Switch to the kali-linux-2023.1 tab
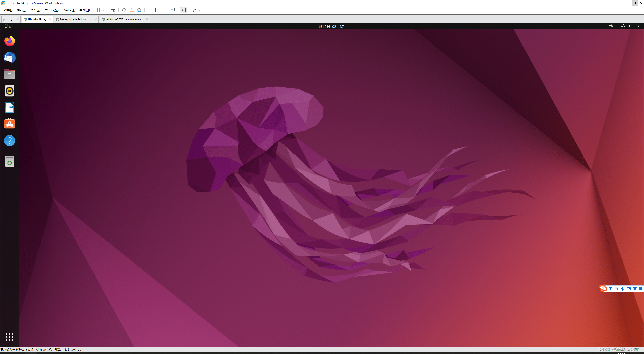This screenshot has height=354, width=644. pos(125,19)
